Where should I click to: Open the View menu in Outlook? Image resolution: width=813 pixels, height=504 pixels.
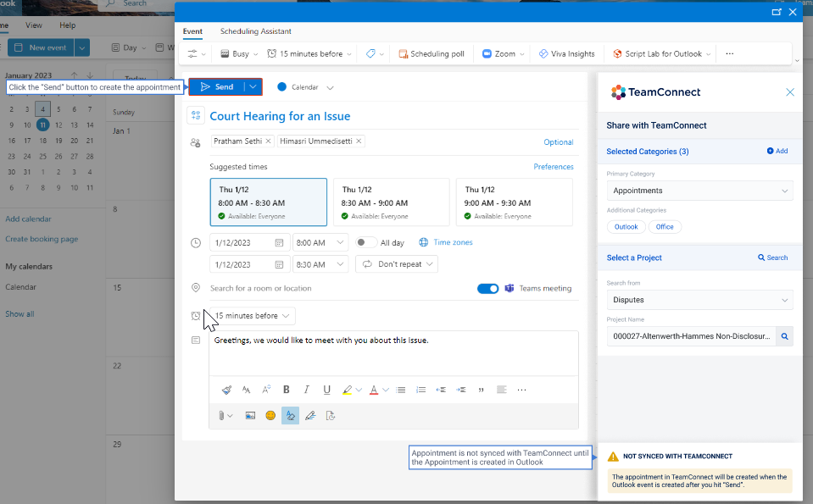tap(34, 25)
